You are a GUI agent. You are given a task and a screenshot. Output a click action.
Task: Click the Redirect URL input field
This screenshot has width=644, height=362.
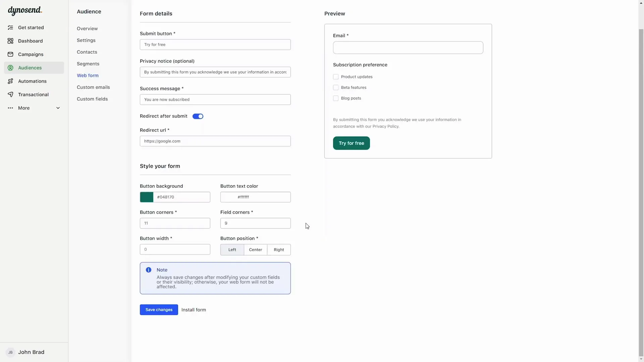(215, 140)
